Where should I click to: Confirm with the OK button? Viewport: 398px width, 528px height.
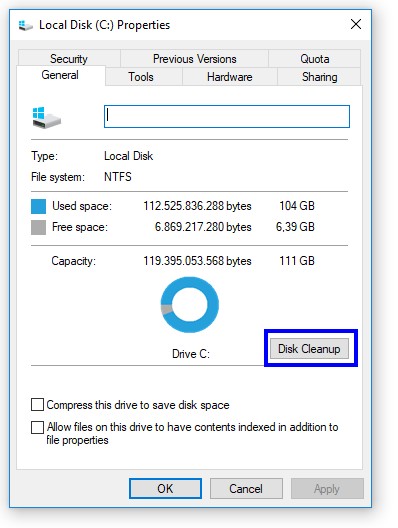[x=165, y=488]
